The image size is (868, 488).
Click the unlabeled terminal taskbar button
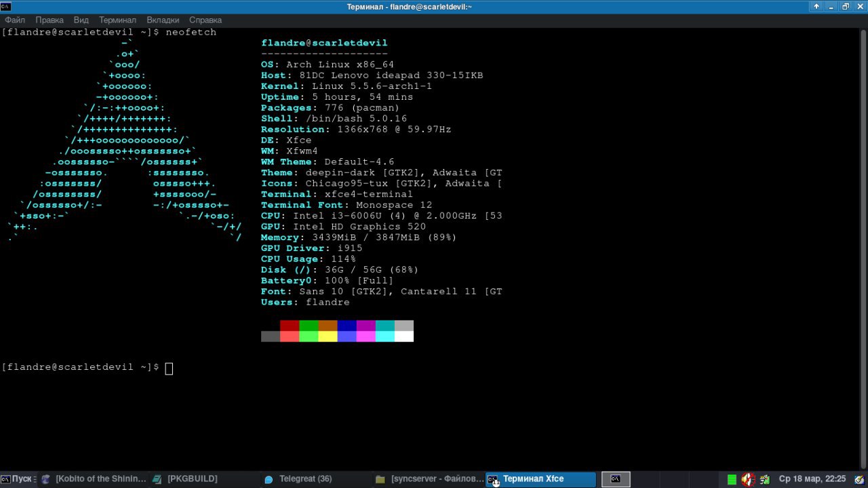pos(616,479)
